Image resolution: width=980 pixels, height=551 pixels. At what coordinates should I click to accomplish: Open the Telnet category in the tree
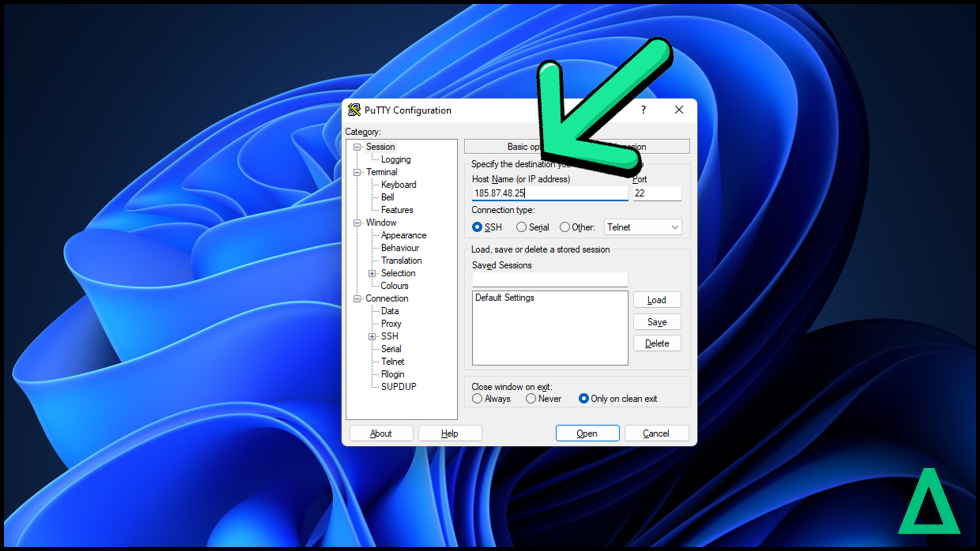coord(393,362)
